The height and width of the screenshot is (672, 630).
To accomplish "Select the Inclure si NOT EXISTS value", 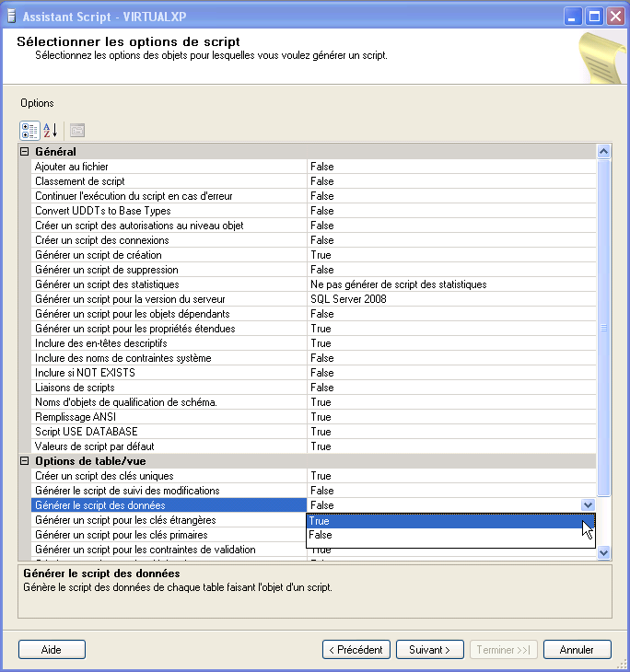I will [451, 373].
